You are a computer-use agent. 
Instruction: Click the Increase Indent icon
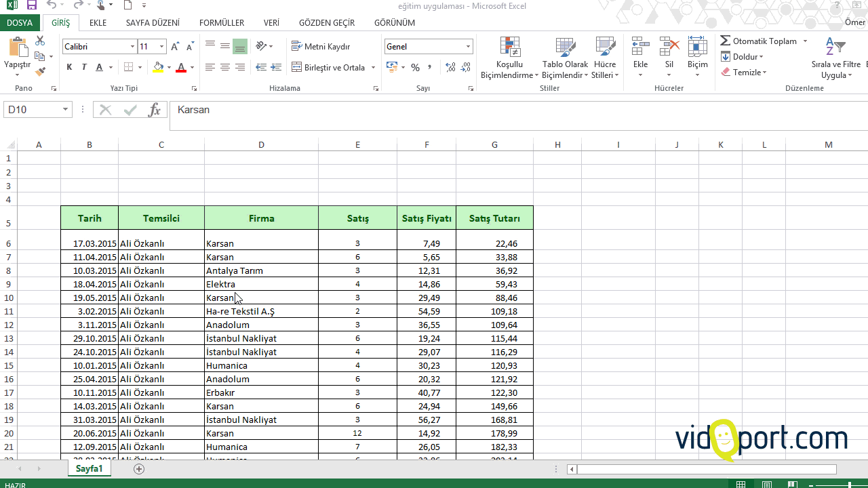[276, 68]
